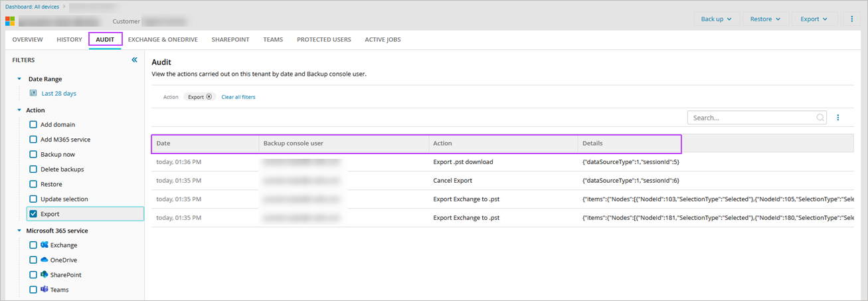Image resolution: width=868 pixels, height=301 pixels.
Task: Go to Dashboard: All devices breadcrumb
Action: point(31,7)
